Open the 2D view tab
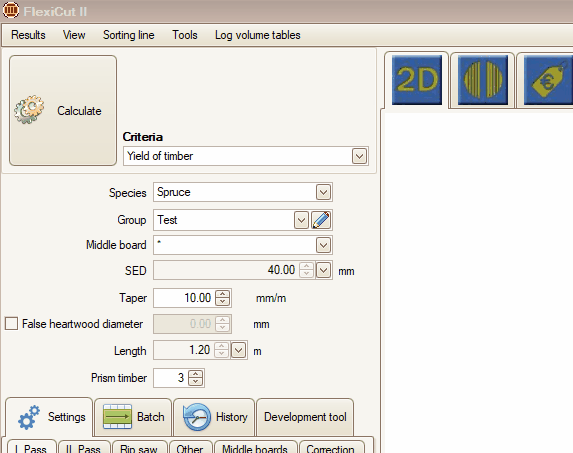 (x=417, y=80)
